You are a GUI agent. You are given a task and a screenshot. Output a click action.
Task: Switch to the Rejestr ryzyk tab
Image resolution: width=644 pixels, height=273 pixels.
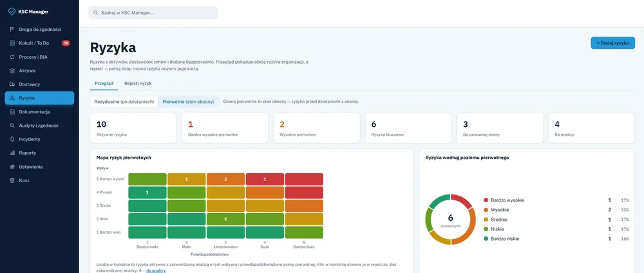point(138,83)
